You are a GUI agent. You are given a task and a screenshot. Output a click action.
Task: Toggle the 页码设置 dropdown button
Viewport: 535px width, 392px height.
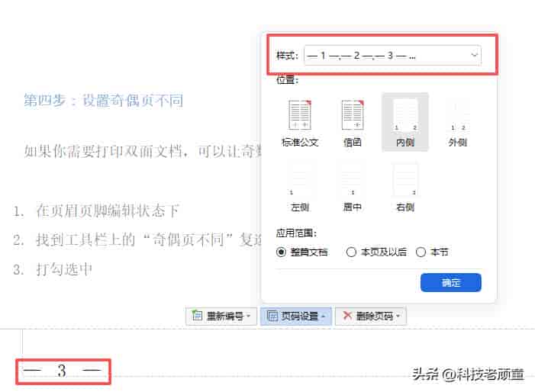click(296, 316)
